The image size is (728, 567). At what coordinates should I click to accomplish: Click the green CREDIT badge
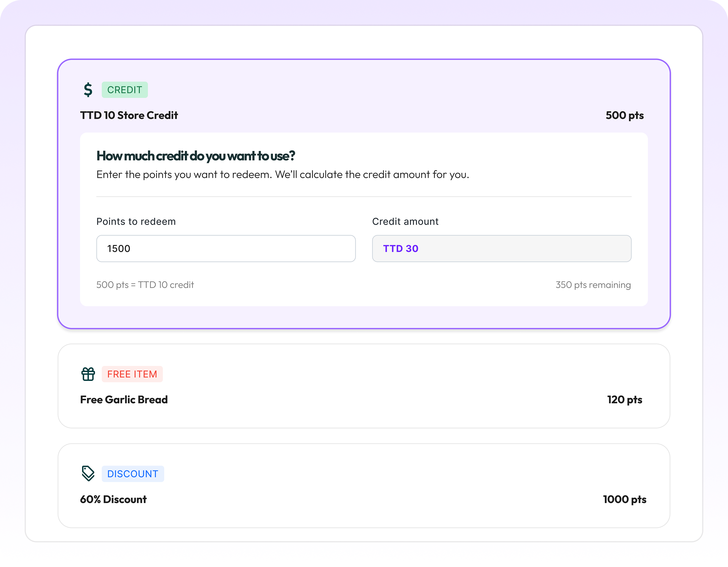(125, 90)
